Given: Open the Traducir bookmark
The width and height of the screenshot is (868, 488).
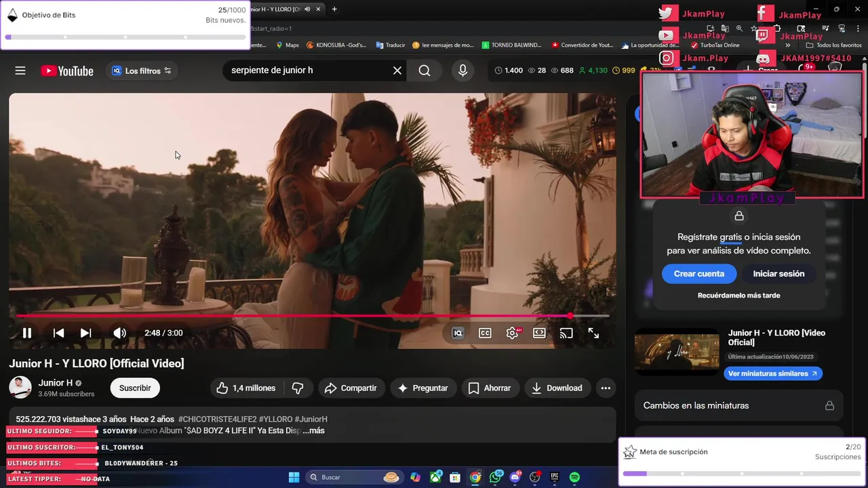Looking at the screenshot, I should pyautogui.click(x=390, y=45).
